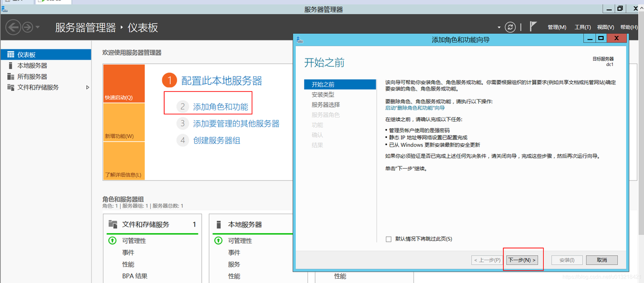Open the 帮助(H) menu
Screen dimensions: 644x283
click(630, 27)
